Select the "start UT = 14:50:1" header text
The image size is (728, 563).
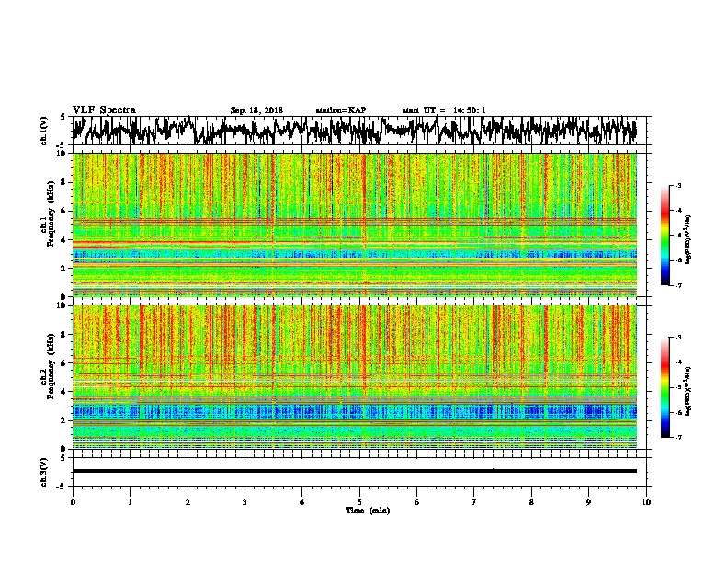coord(444,110)
